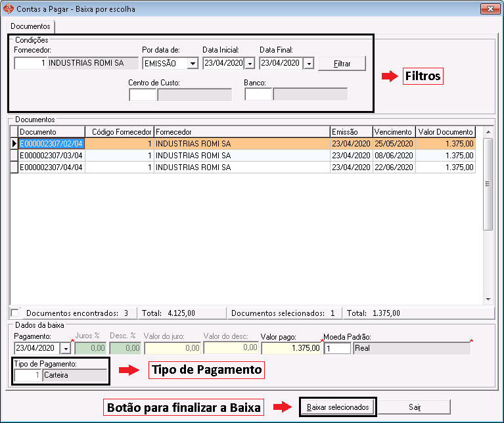504x423 pixels.
Task: Click the Fornecedor code input field
Action: [30, 64]
